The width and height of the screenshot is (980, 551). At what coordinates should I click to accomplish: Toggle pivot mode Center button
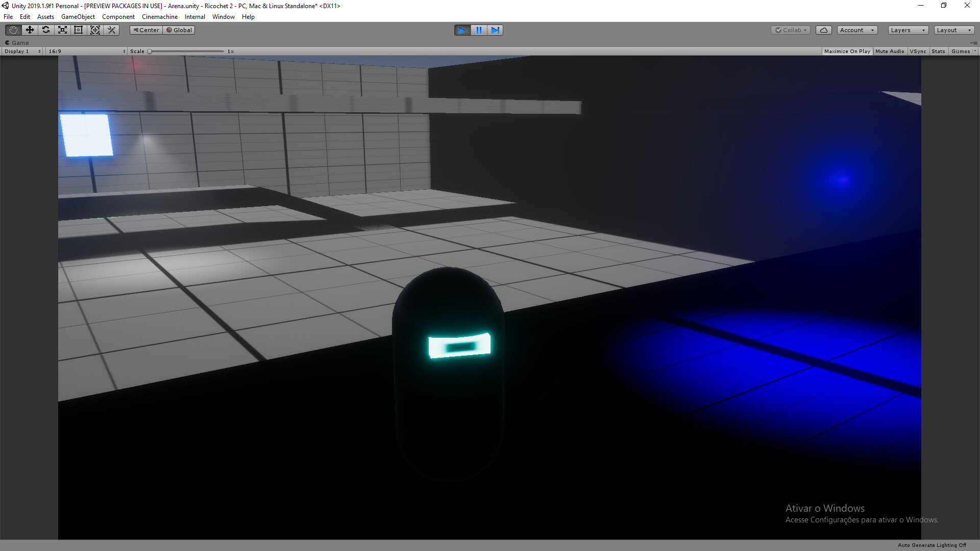(146, 30)
